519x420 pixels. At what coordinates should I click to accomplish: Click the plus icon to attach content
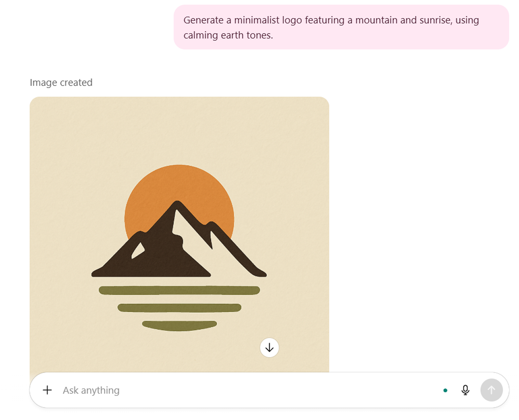(47, 390)
